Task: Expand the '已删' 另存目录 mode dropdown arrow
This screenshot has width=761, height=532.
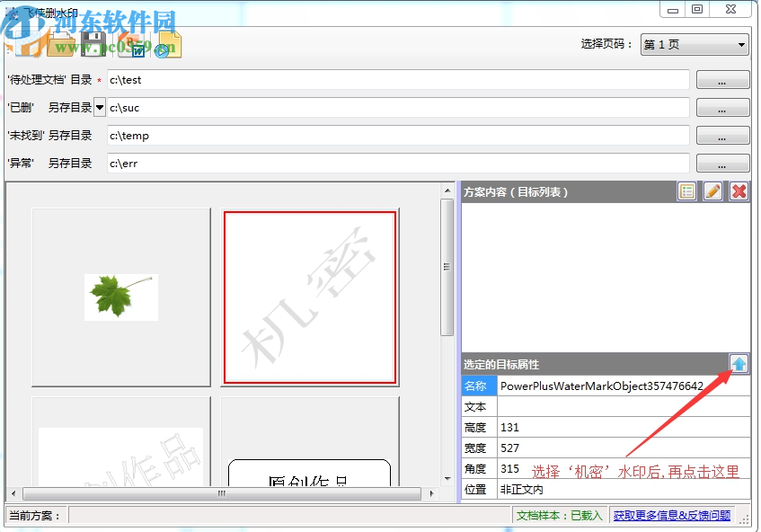Action: (99, 107)
